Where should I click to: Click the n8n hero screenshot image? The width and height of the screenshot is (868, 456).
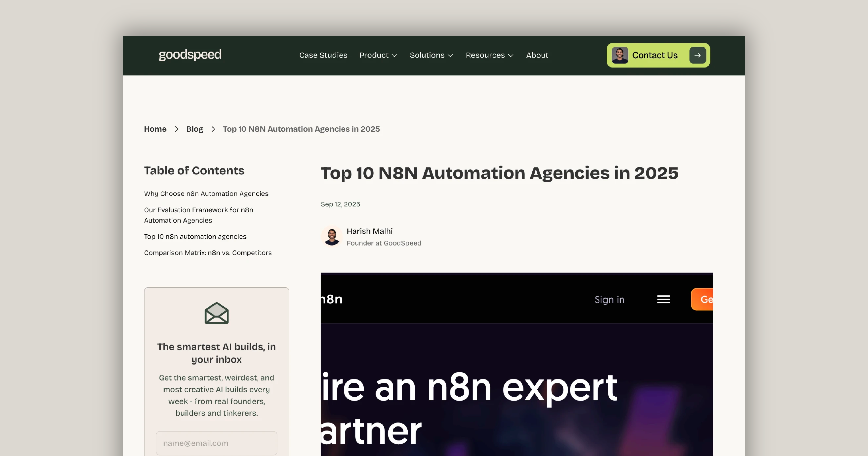pyautogui.click(x=517, y=364)
